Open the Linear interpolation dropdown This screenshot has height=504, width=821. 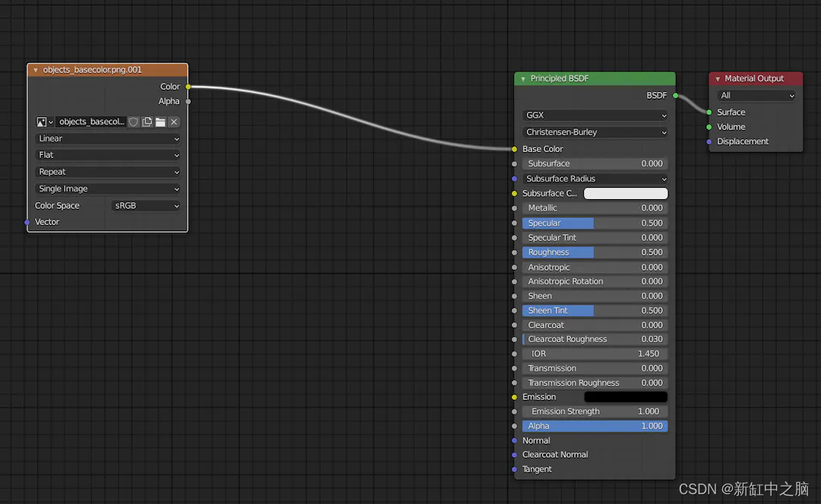106,138
